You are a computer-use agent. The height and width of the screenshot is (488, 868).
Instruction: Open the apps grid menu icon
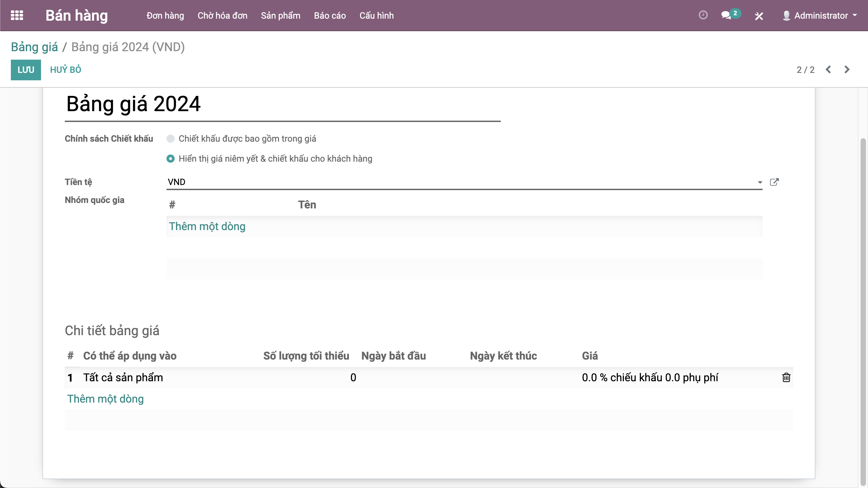(x=17, y=16)
